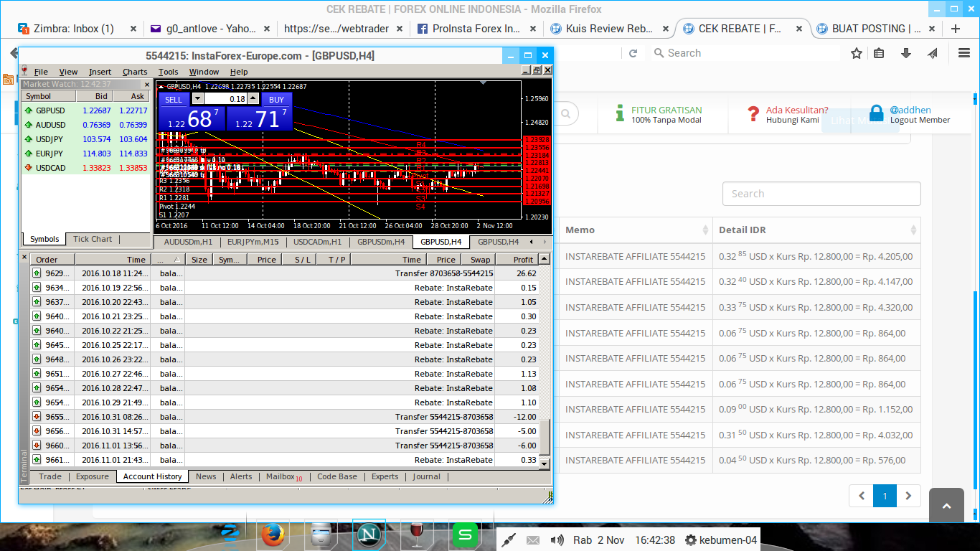Viewport: 980px width, 551px height.
Task: Close the Market Watch panel
Action: click(x=146, y=84)
